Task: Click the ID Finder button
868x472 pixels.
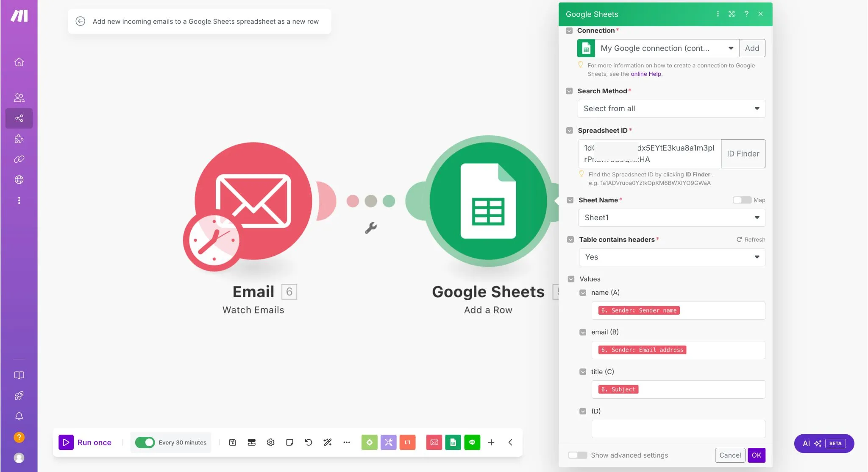Action: pyautogui.click(x=743, y=154)
